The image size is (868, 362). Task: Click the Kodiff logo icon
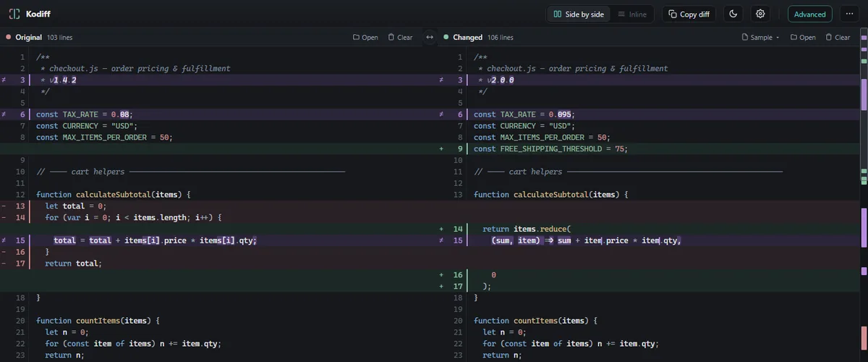point(14,14)
